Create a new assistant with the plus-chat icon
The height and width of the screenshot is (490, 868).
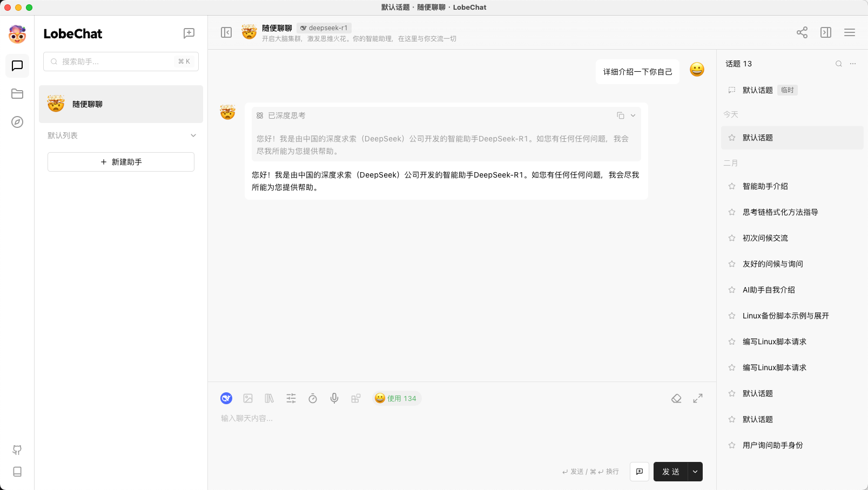tap(189, 33)
